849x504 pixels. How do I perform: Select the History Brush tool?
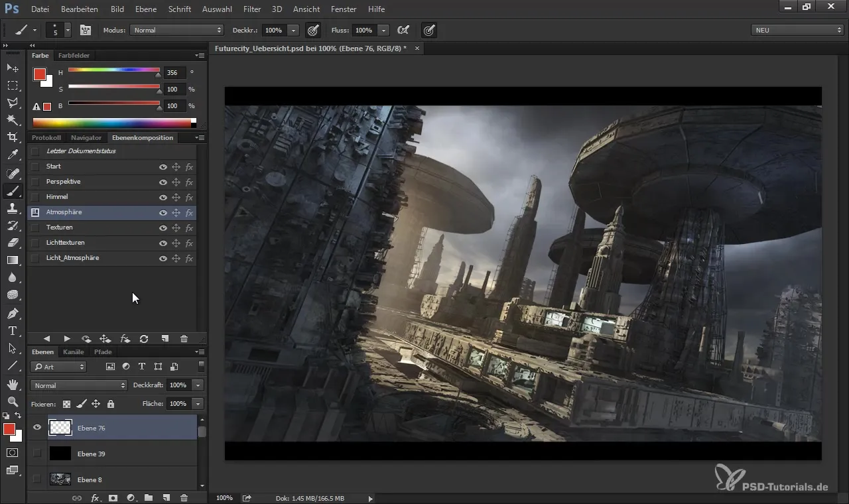(x=13, y=225)
